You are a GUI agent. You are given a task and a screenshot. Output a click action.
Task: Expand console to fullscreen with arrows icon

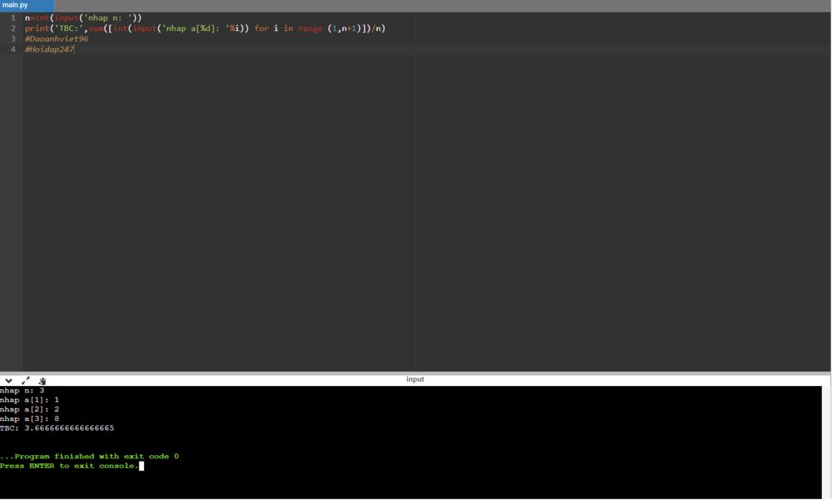[25, 381]
